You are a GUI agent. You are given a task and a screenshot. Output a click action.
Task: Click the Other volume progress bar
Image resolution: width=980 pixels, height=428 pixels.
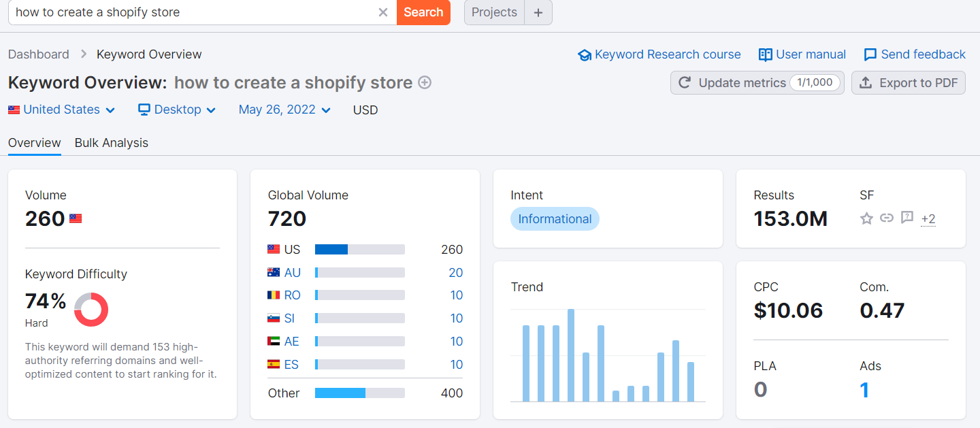click(360, 393)
